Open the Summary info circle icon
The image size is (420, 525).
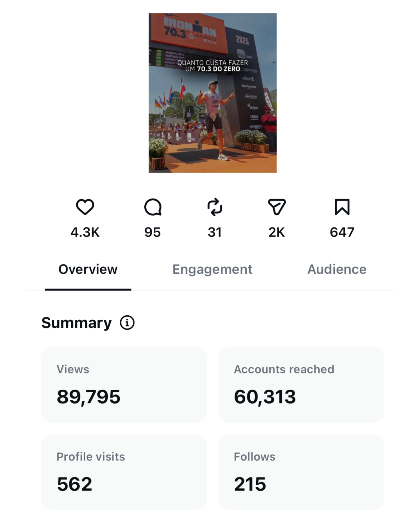[x=127, y=323]
